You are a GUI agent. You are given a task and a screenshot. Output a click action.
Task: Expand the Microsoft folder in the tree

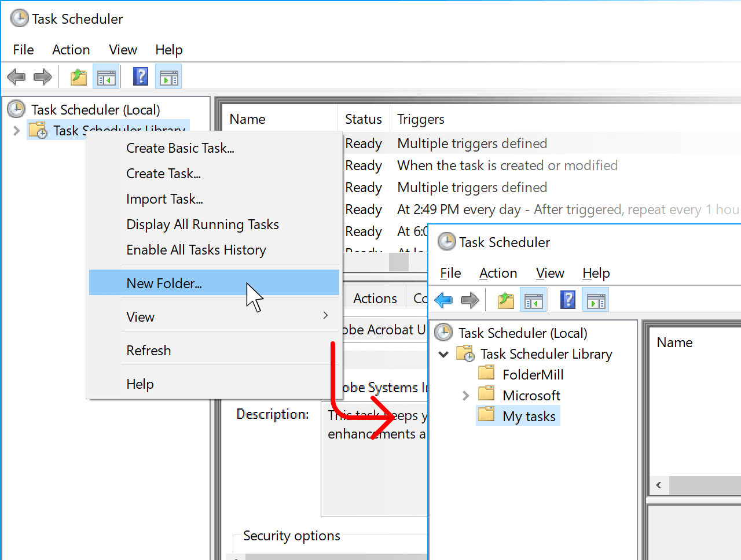466,396
